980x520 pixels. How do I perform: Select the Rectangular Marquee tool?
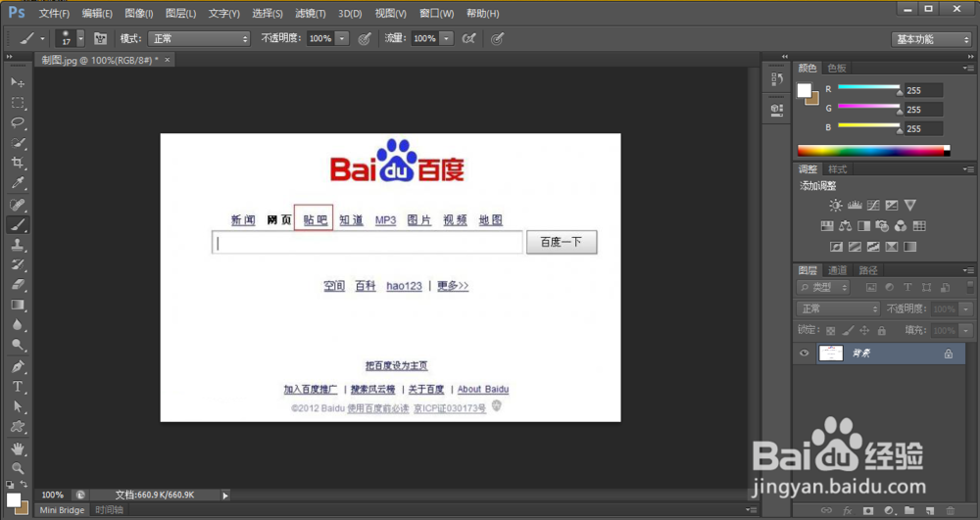(x=18, y=103)
